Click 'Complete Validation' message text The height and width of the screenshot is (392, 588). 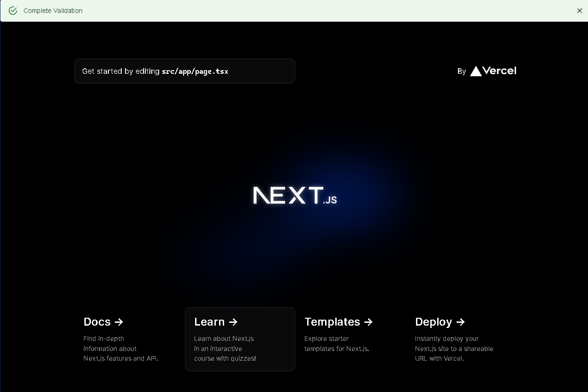coord(53,11)
